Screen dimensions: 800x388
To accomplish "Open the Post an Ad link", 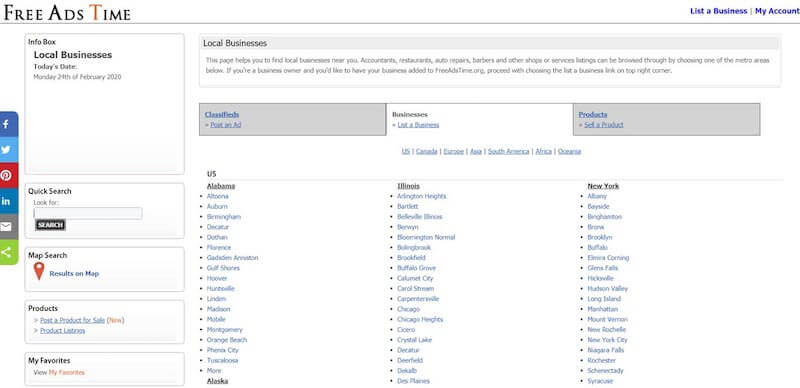I will [226, 125].
